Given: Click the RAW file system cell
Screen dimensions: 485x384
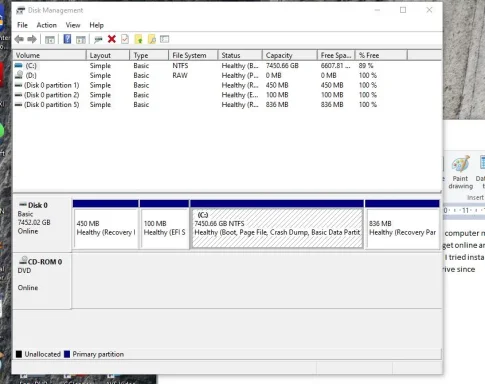Looking at the screenshot, I should pos(180,75).
